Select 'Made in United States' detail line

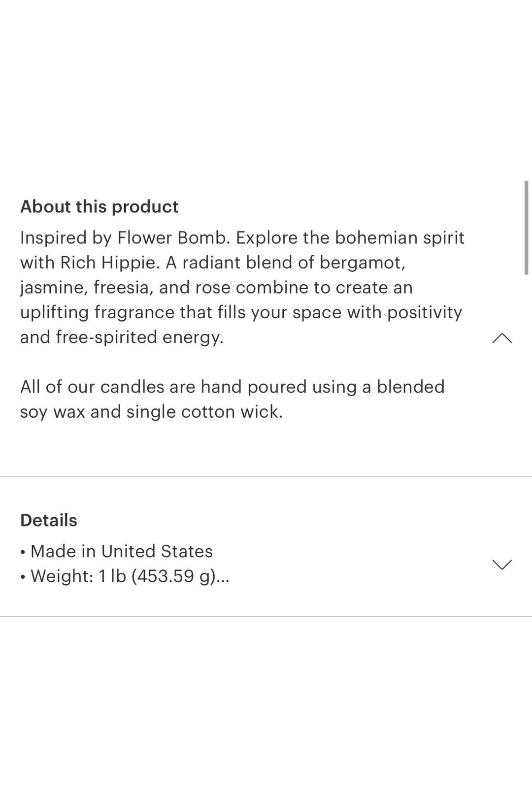tap(121, 551)
